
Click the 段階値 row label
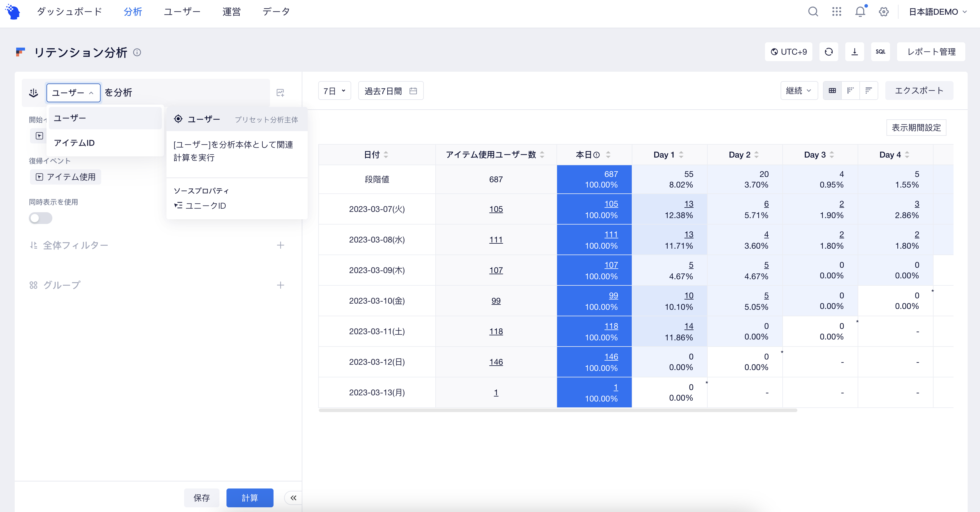(x=377, y=179)
